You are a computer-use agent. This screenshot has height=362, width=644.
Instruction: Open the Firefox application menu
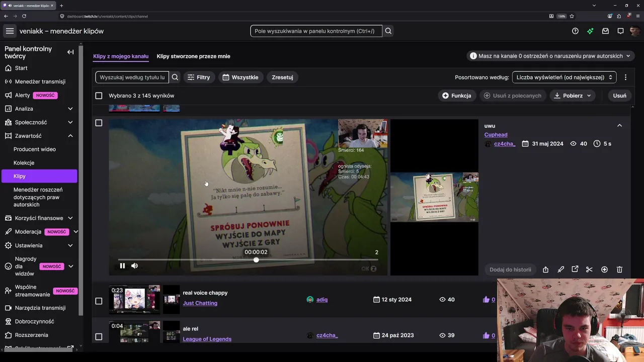pyautogui.click(x=638, y=16)
